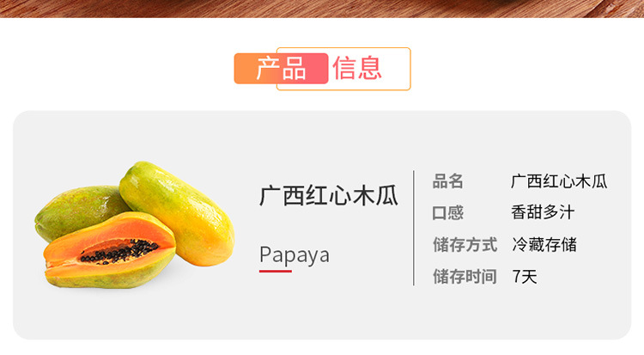Screen dimensions: 644x355
Task: Click the halved papaya with black seeds
Action: (109, 251)
